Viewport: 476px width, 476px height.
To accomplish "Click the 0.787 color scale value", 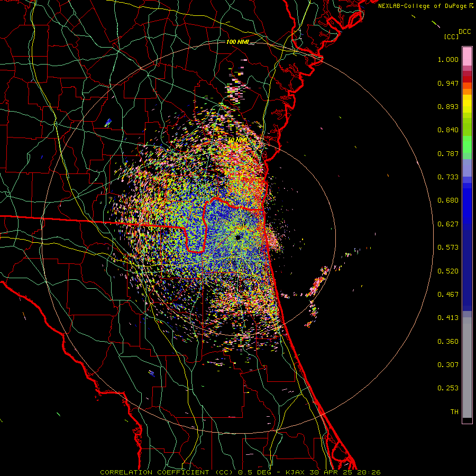I will (448, 153).
